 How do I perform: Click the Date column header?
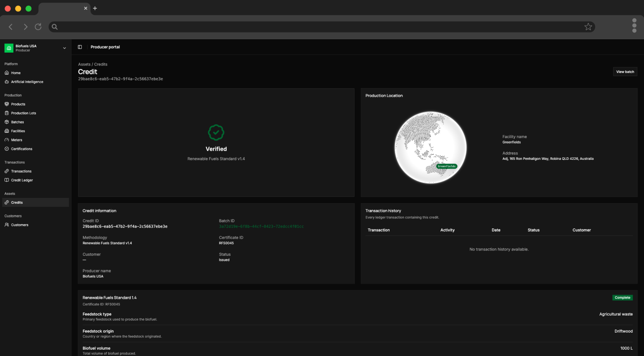coord(496,230)
